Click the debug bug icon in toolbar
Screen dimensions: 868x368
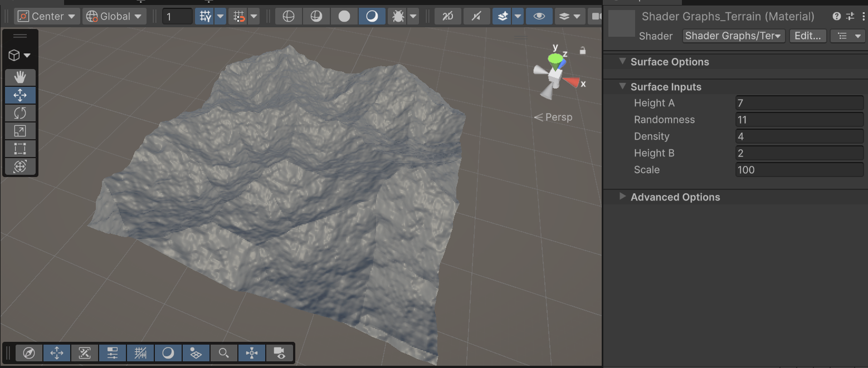click(x=398, y=16)
